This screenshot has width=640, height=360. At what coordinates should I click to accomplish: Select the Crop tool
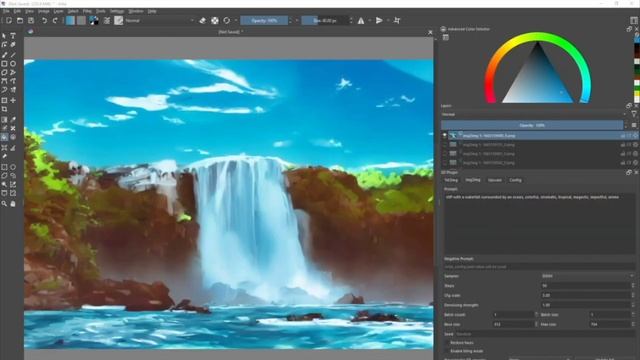[x=4, y=109]
